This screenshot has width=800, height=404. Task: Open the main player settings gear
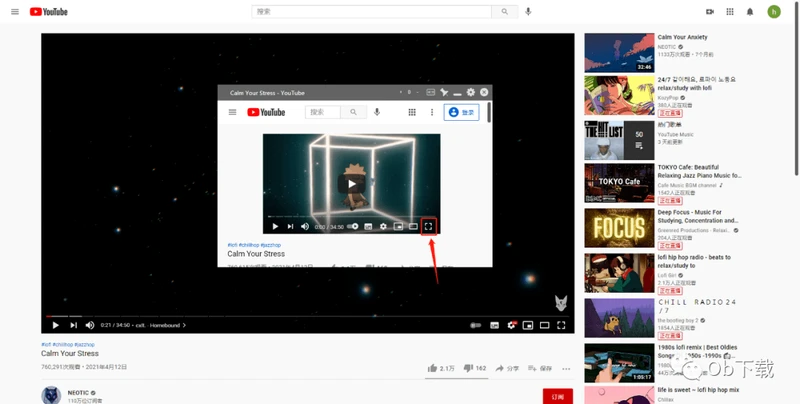coord(511,325)
